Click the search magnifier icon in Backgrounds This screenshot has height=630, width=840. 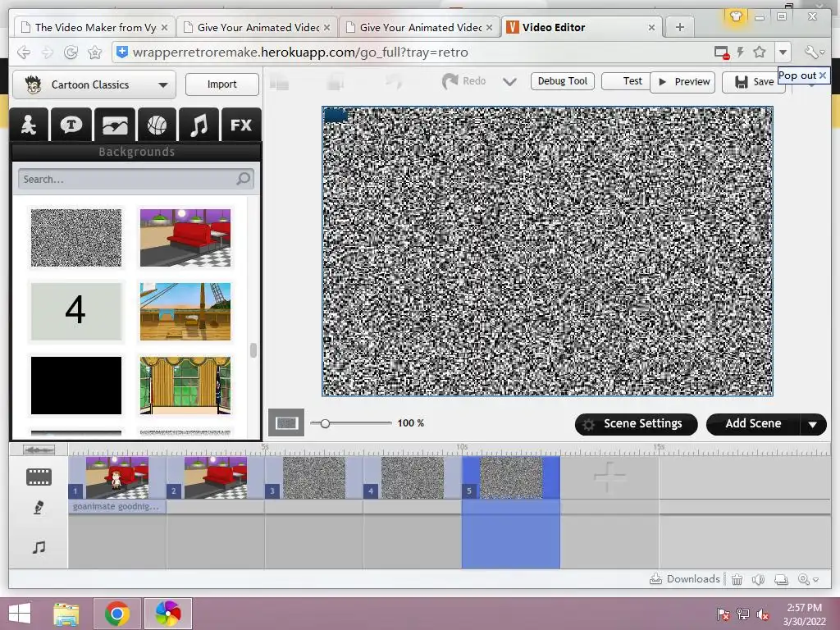click(243, 178)
